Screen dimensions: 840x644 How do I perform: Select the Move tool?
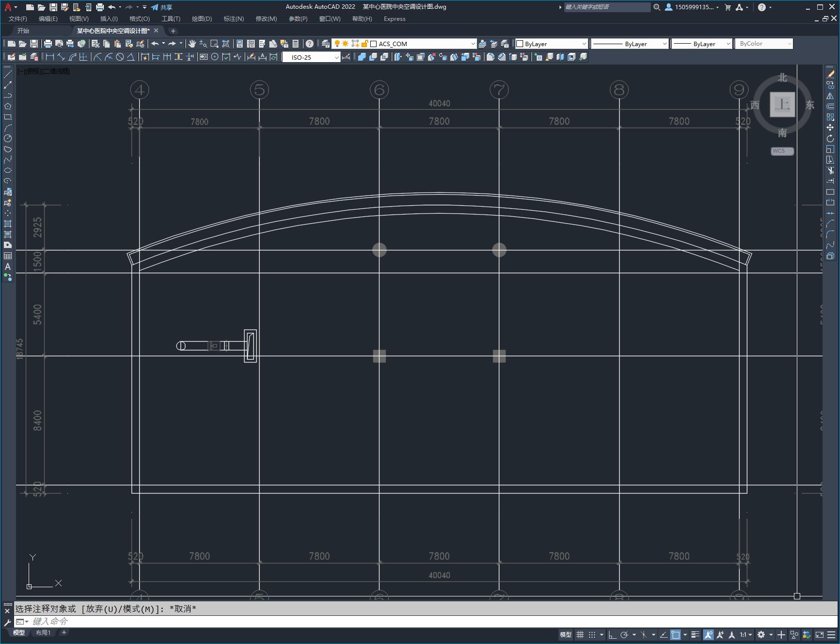click(830, 128)
